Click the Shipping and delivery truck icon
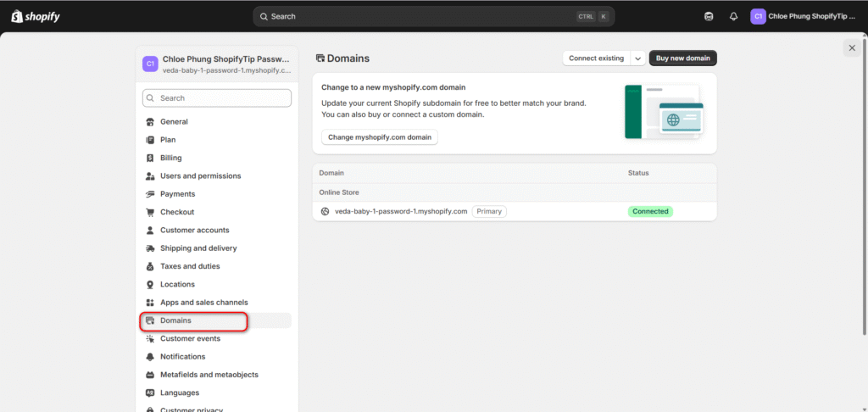868x412 pixels. point(150,248)
